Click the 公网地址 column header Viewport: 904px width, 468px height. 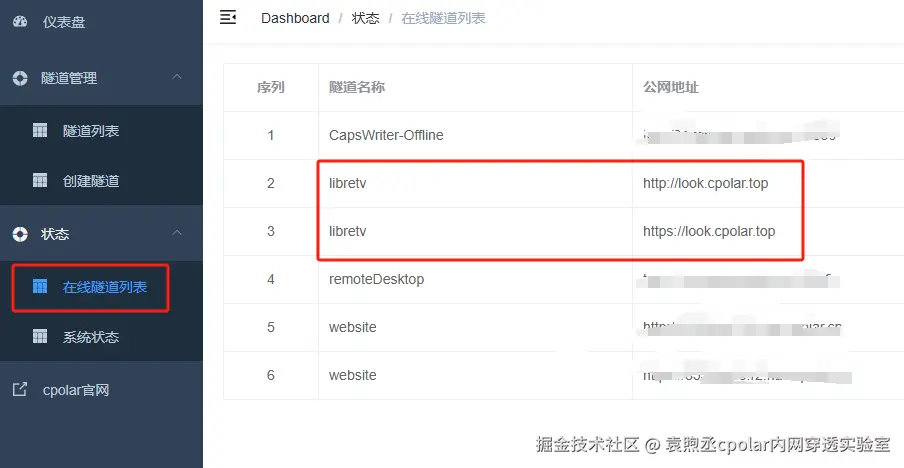pyautogui.click(x=671, y=88)
